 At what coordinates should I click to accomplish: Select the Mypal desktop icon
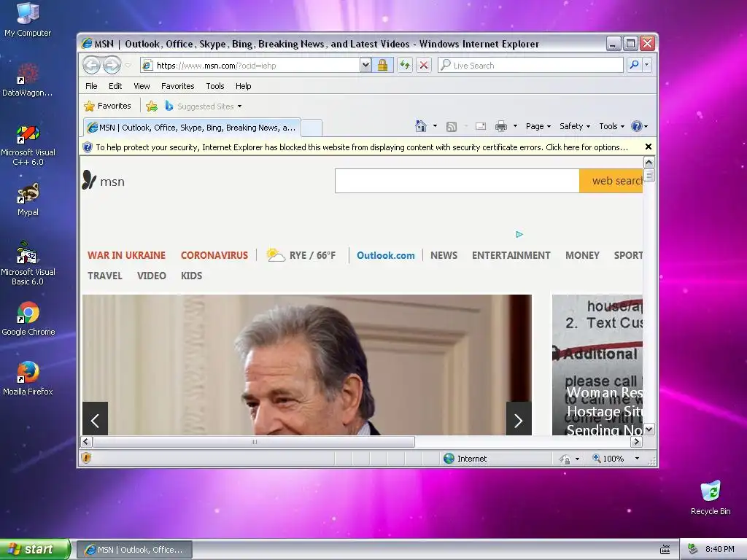[28, 200]
